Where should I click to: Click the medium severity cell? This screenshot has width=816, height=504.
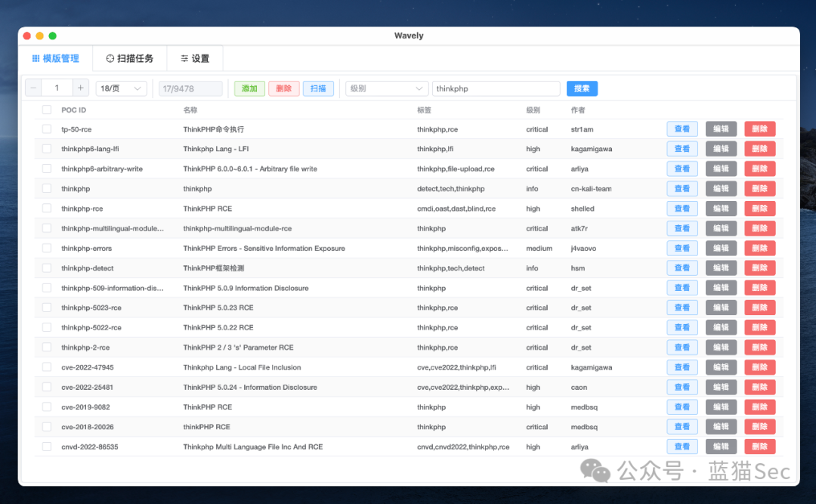539,249
